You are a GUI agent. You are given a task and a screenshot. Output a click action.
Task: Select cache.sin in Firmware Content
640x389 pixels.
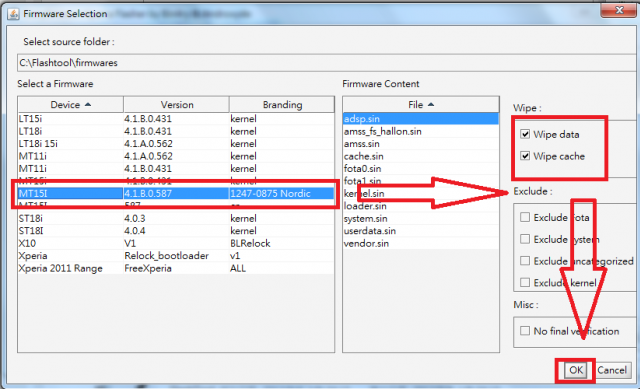tap(421, 156)
